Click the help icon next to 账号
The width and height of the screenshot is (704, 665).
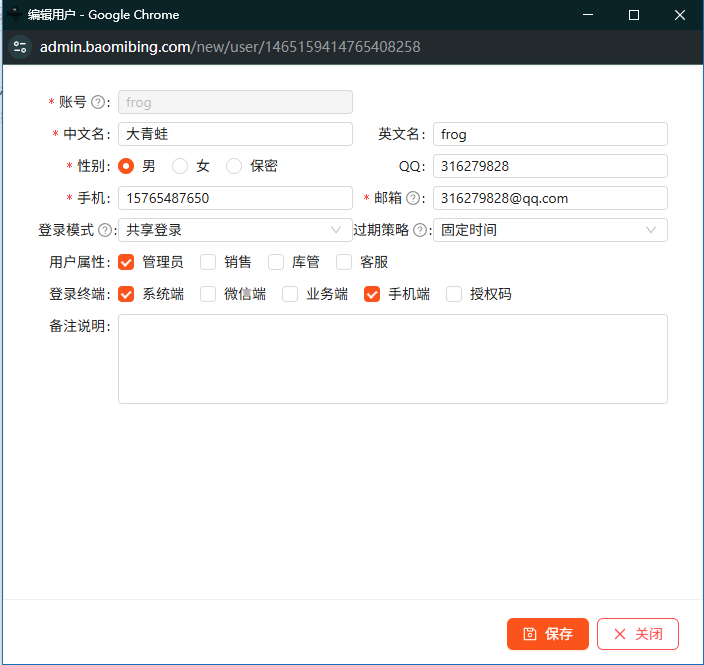[x=98, y=102]
